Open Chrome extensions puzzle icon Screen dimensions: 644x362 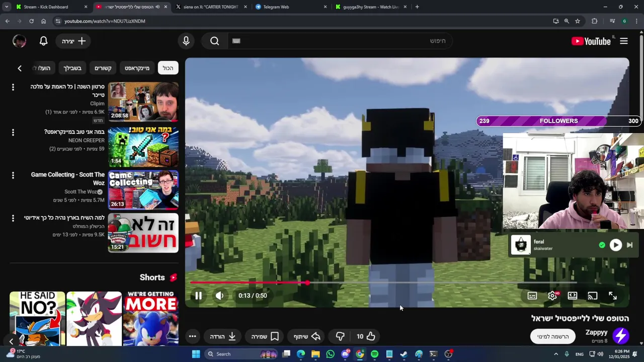pos(595,21)
